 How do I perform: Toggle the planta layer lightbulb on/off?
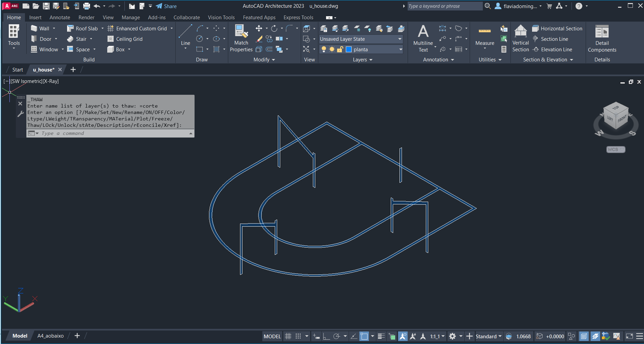pos(324,50)
